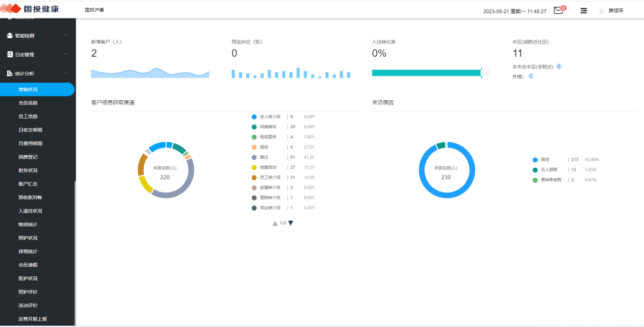Screen dimensions: 644x327
Task: Click the 统计分析 sidebar icon
Action: point(10,73)
